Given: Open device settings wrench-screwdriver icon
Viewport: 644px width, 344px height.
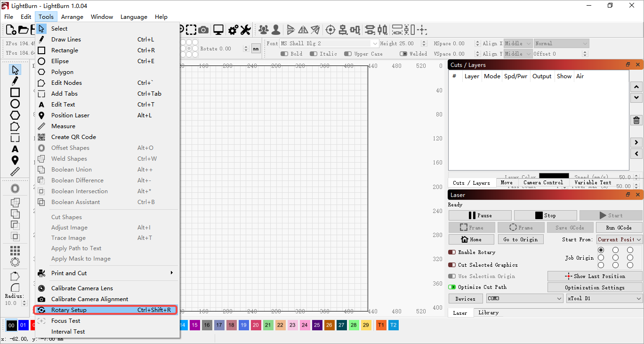Looking at the screenshot, I should tap(245, 30).
